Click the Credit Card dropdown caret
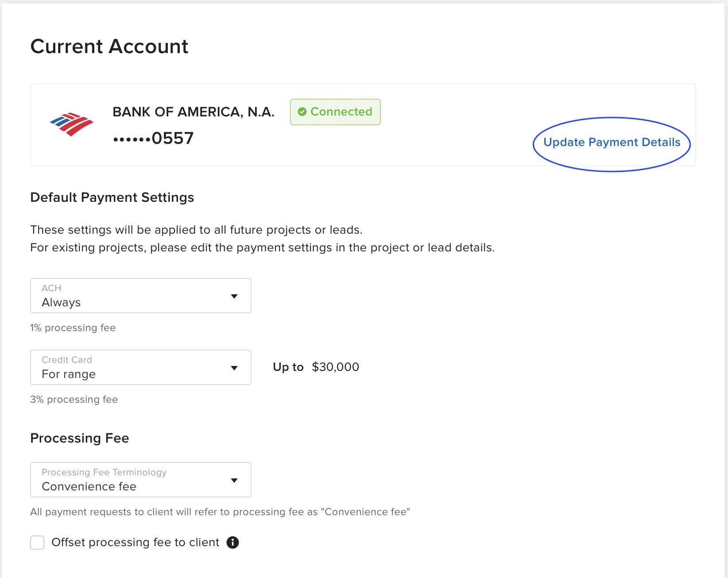Viewport: 728px width, 578px height. (235, 367)
